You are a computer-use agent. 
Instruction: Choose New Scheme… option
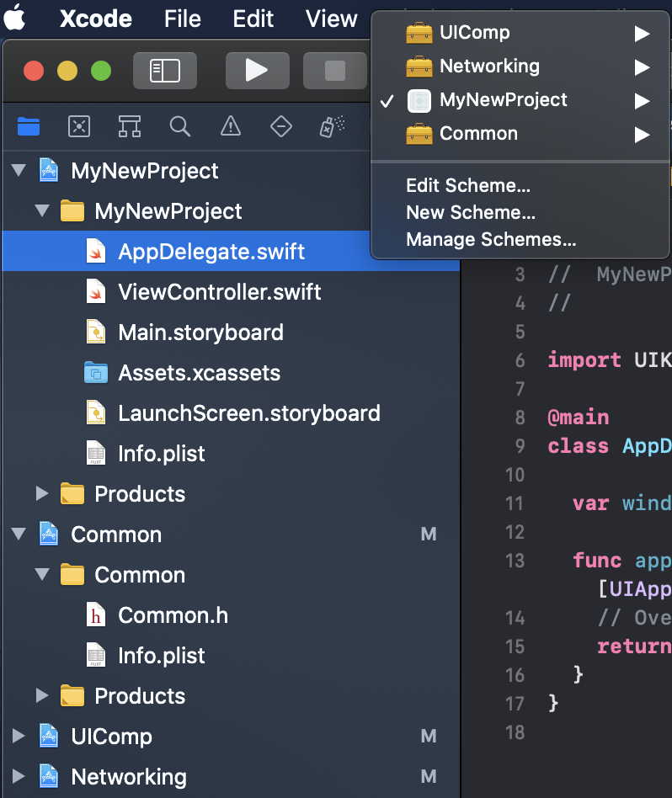[520, 212]
